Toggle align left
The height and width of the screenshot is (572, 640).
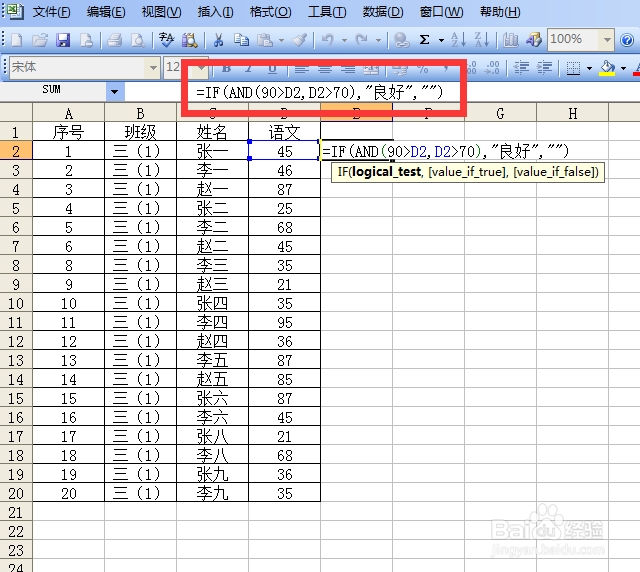(x=302, y=69)
